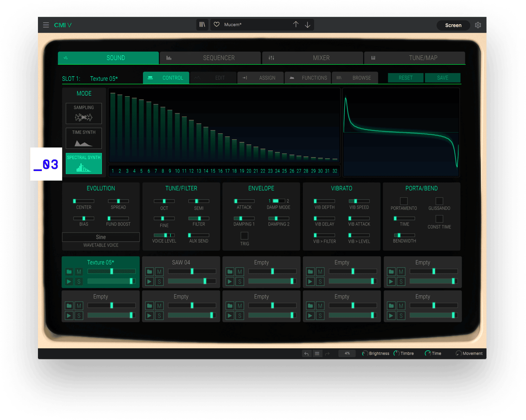The width and height of the screenshot is (526, 420).
Task: Open the hamburger main menu
Action: pyautogui.click(x=46, y=25)
